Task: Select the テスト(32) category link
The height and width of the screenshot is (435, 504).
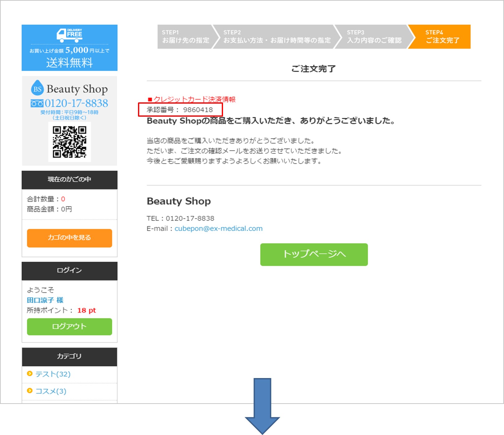Action: coord(53,374)
